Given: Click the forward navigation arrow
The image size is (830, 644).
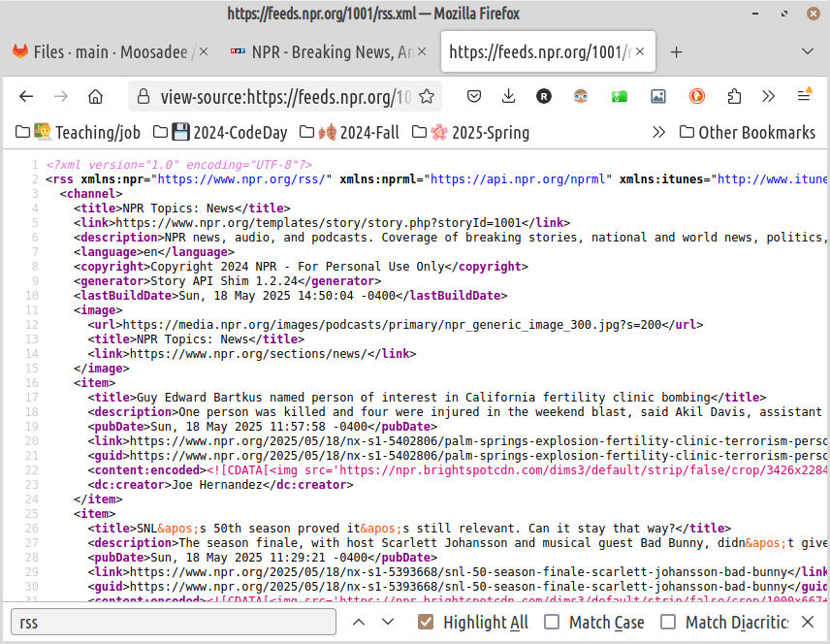Looking at the screenshot, I should pos(61,96).
